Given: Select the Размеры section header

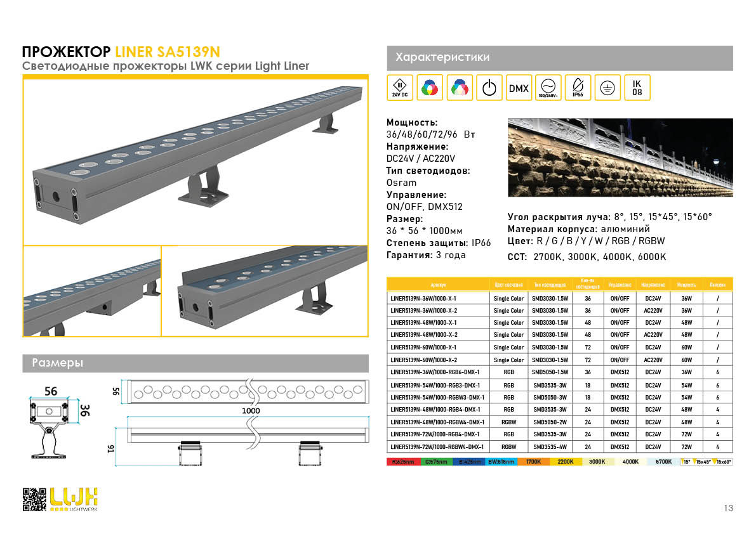Looking at the screenshot, I should 196,363.
